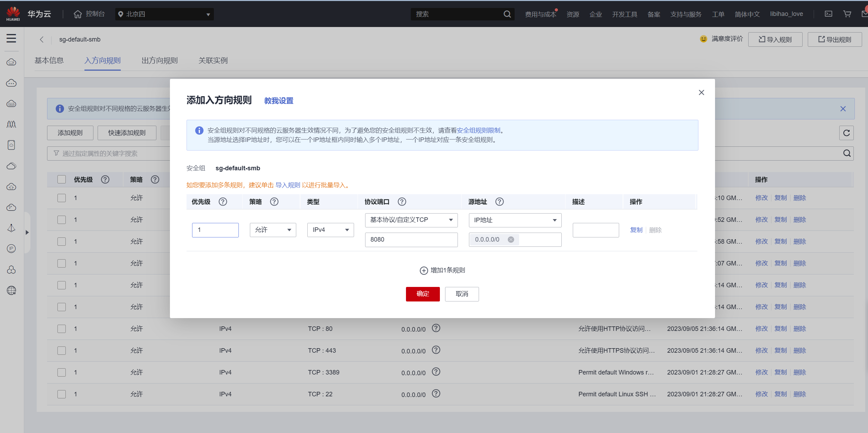This screenshot has width=868, height=433.
Task: Check the first rule's row checkbox
Action: [61, 198]
